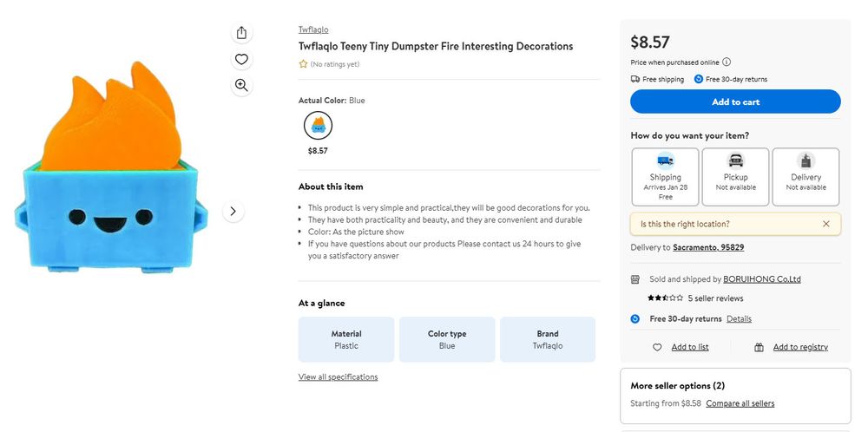Select the Pickup fulfillment option
This screenshot has width=868, height=432.
click(x=736, y=177)
